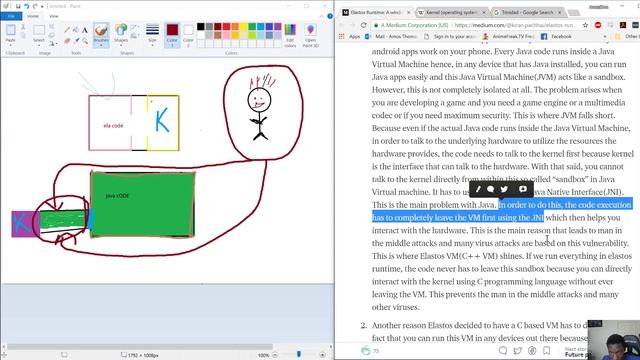Adjust the Paint zoom slider handle
640x360 pixels.
299,355
